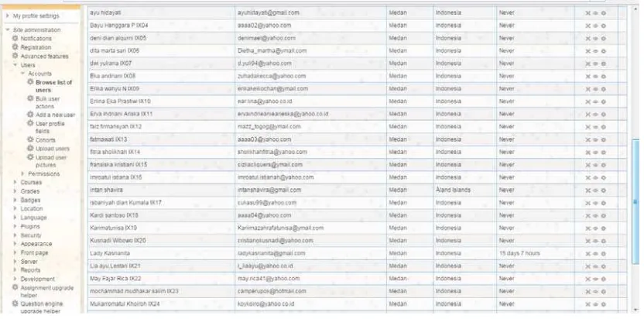Image resolution: width=644 pixels, height=319 pixels.
Task: Expand the Courses node
Action: pos(15,182)
